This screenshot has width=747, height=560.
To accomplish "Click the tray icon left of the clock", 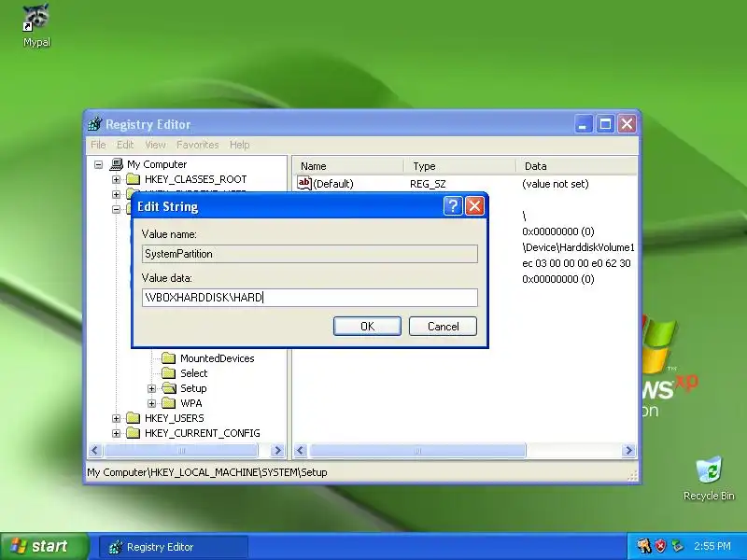I will (x=677, y=546).
